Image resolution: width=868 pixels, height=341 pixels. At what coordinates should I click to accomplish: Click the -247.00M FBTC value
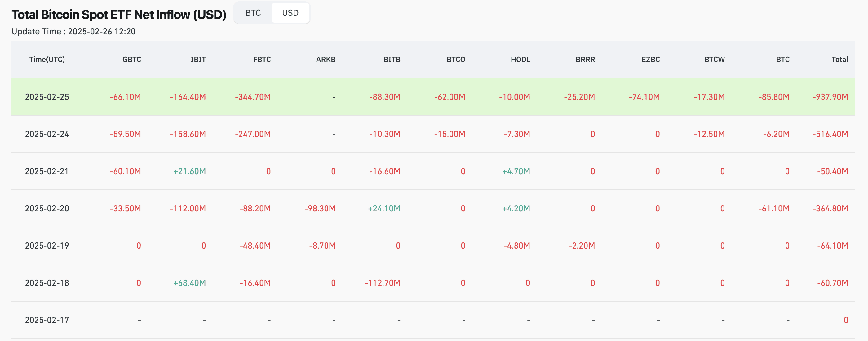[253, 134]
